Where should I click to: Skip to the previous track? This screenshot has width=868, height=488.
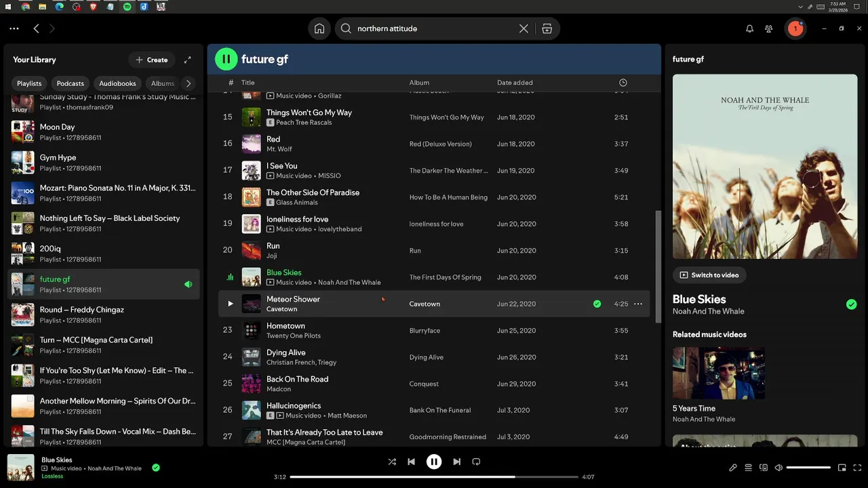[x=411, y=462]
